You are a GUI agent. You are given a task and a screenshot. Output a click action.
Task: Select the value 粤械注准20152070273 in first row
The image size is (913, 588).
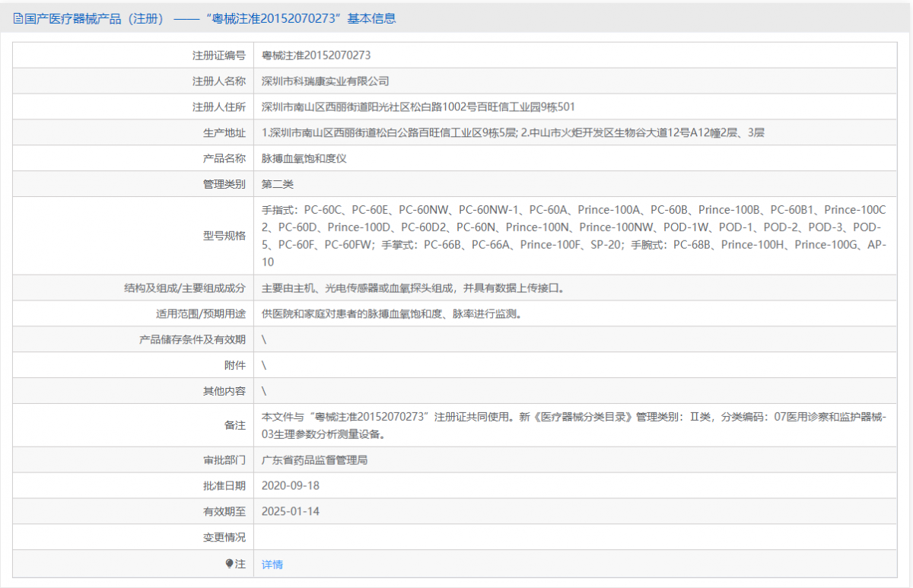pyautogui.click(x=316, y=56)
